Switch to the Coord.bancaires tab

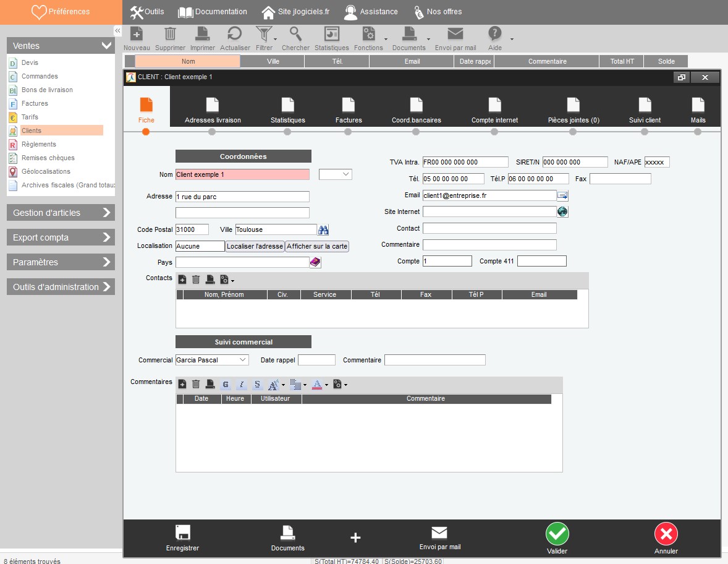tap(416, 111)
